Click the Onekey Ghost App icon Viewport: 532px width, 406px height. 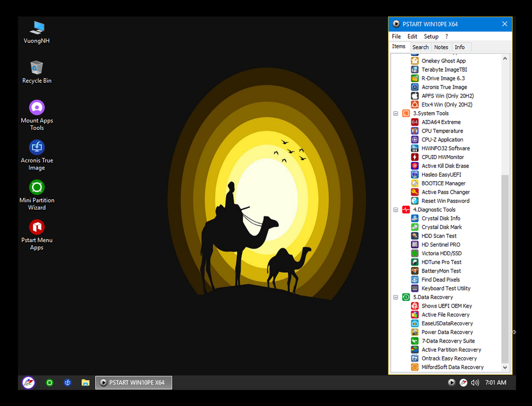click(415, 61)
